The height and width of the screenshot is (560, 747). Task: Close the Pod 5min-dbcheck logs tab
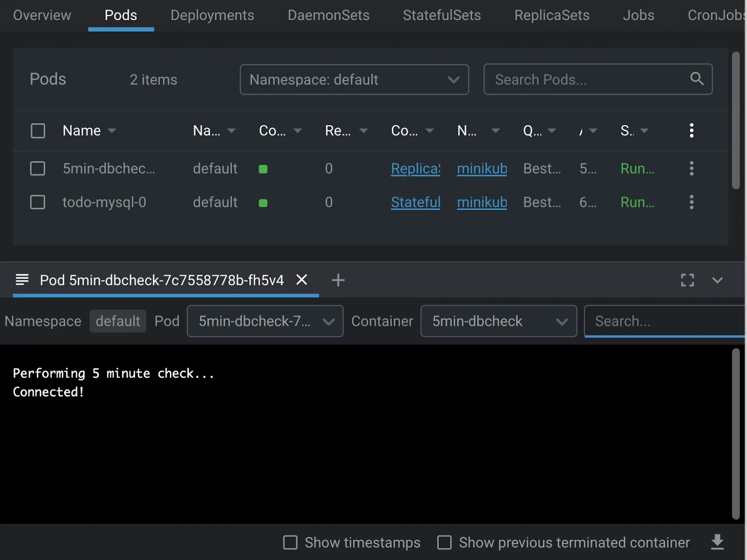[x=302, y=280]
